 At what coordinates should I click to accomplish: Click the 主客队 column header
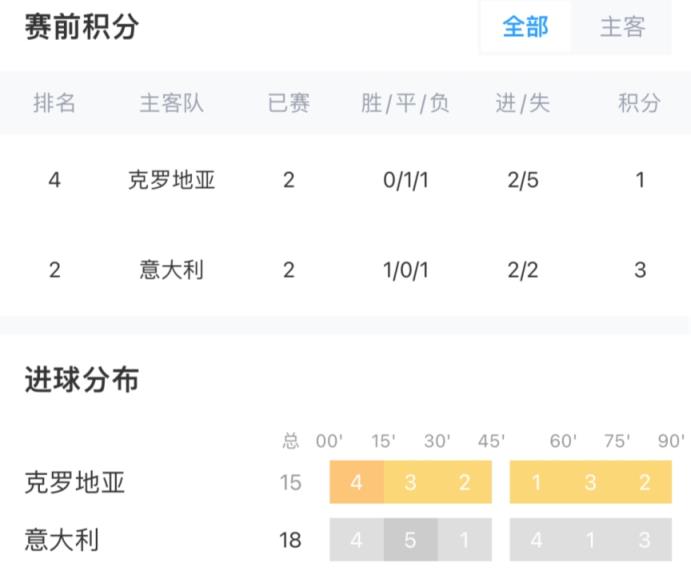pyautogui.click(x=171, y=103)
